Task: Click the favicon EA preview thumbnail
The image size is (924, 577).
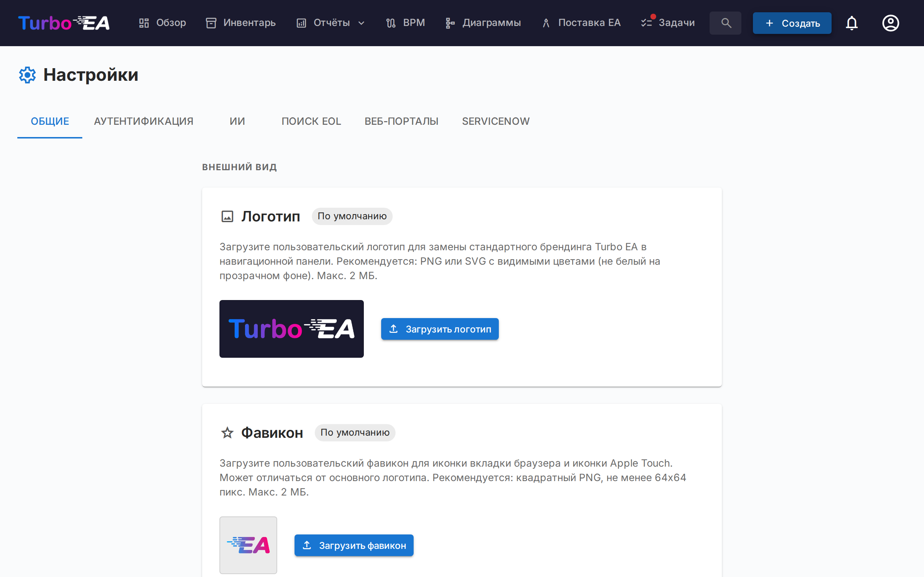Action: [x=248, y=545]
